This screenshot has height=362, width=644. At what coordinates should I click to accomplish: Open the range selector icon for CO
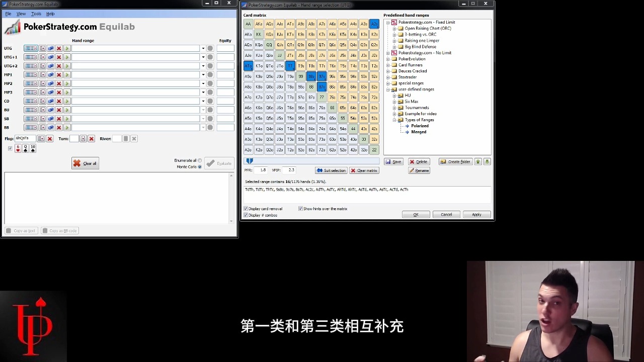pos(31,101)
